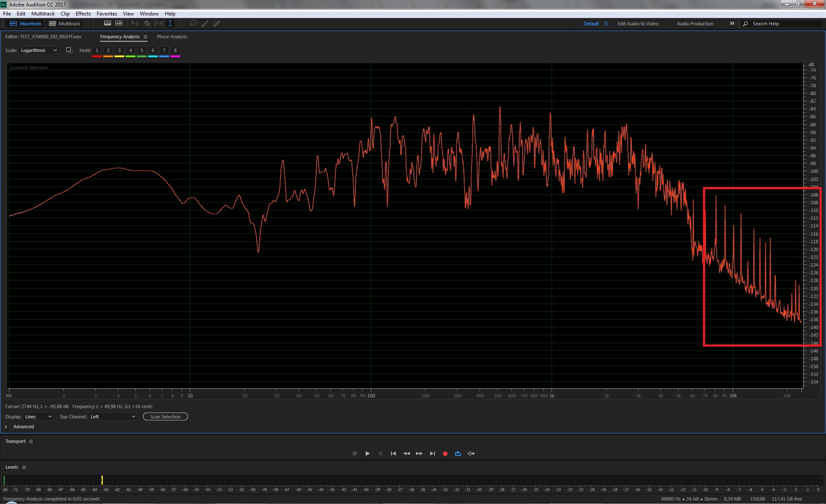Move playhead to the next marker
826x504 pixels.
click(x=432, y=453)
